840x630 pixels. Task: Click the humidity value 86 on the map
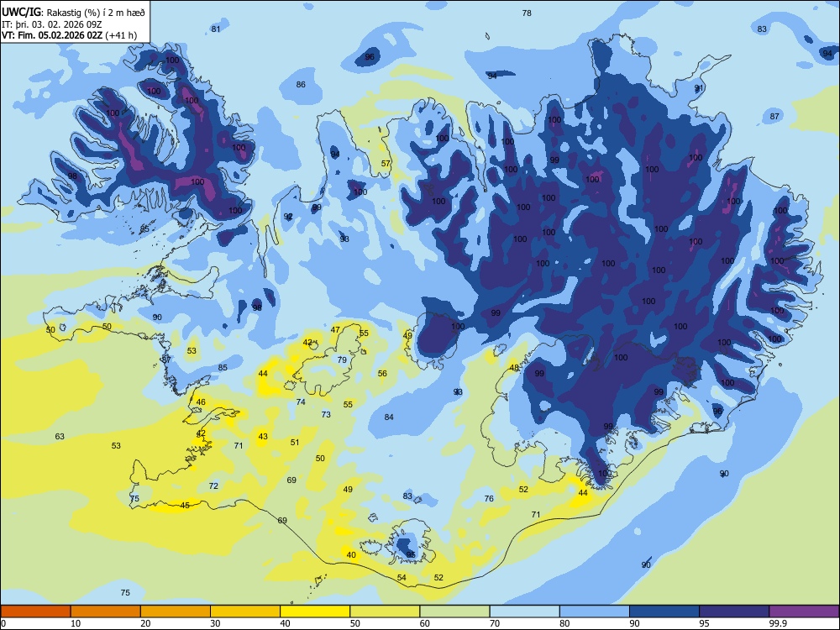point(301,84)
